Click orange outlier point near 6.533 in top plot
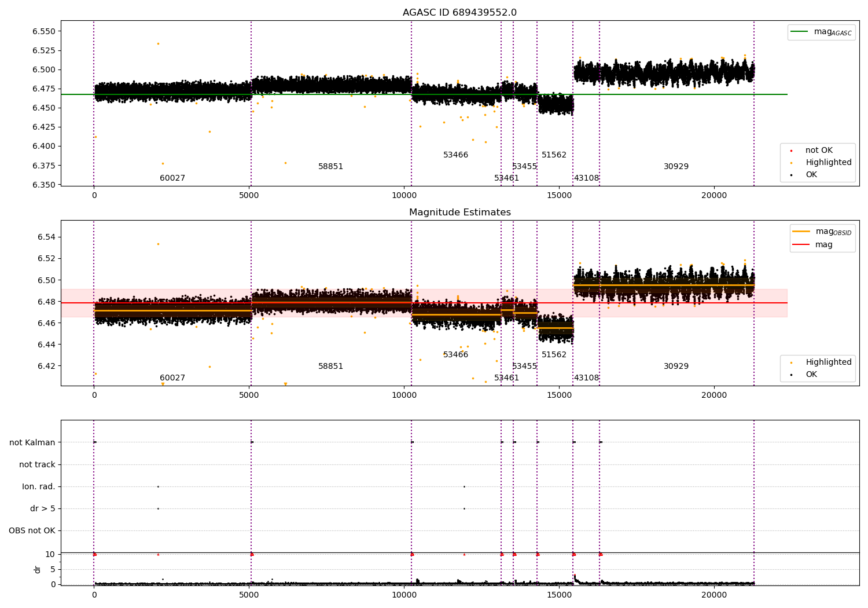868x608 pixels. (158, 43)
